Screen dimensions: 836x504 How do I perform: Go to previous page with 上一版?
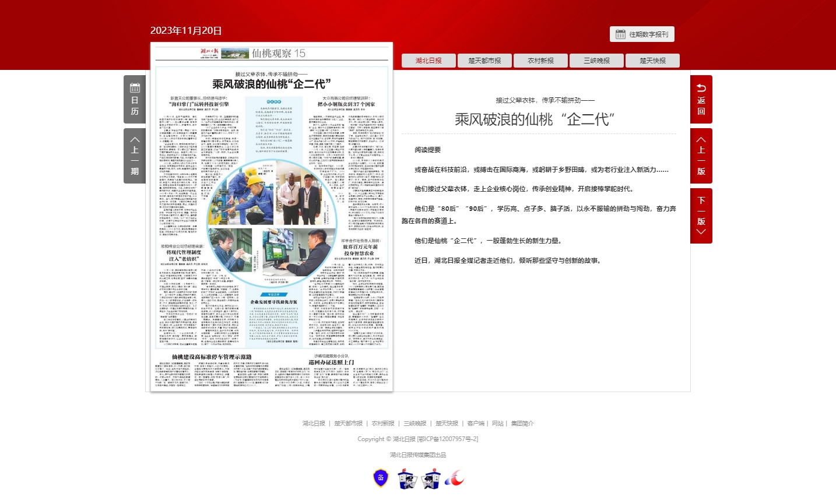point(701,156)
